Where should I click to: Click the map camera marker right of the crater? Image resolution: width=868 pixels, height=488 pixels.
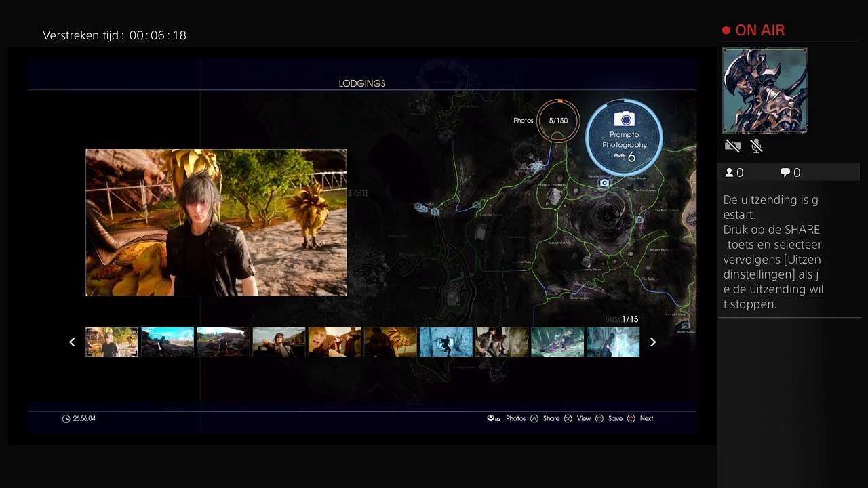pos(639,220)
